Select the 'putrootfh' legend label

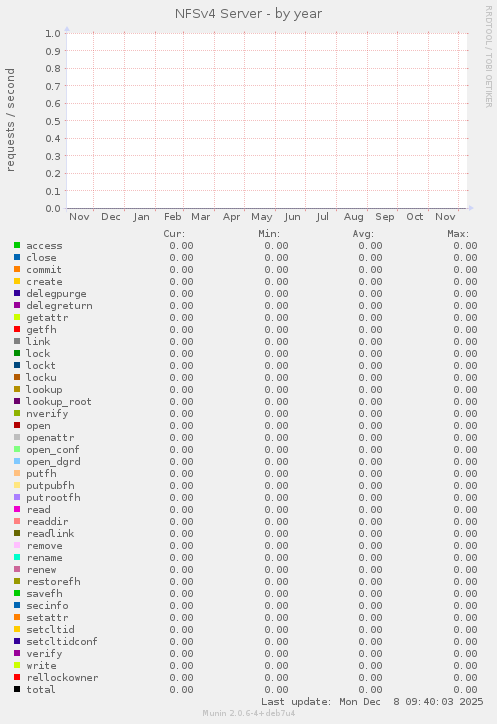pos(53,498)
